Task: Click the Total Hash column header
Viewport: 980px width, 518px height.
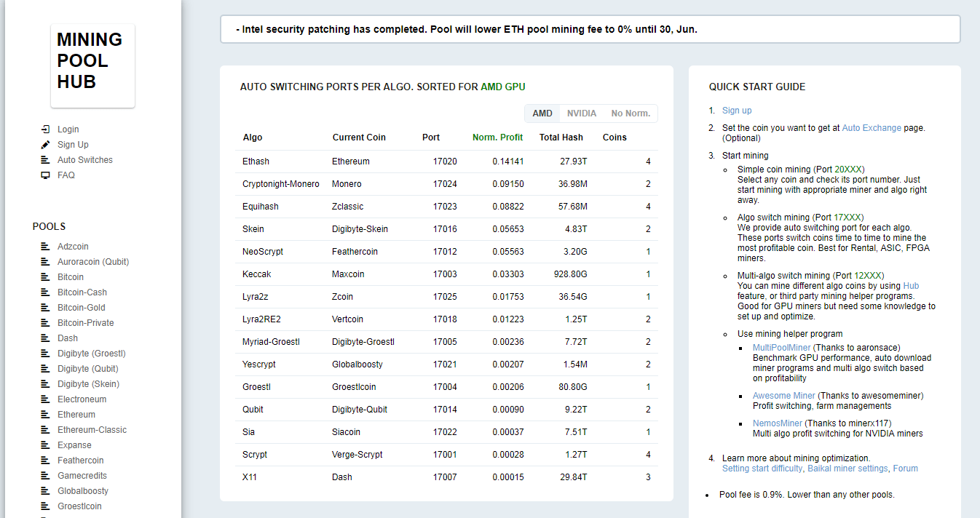Action: (x=561, y=138)
